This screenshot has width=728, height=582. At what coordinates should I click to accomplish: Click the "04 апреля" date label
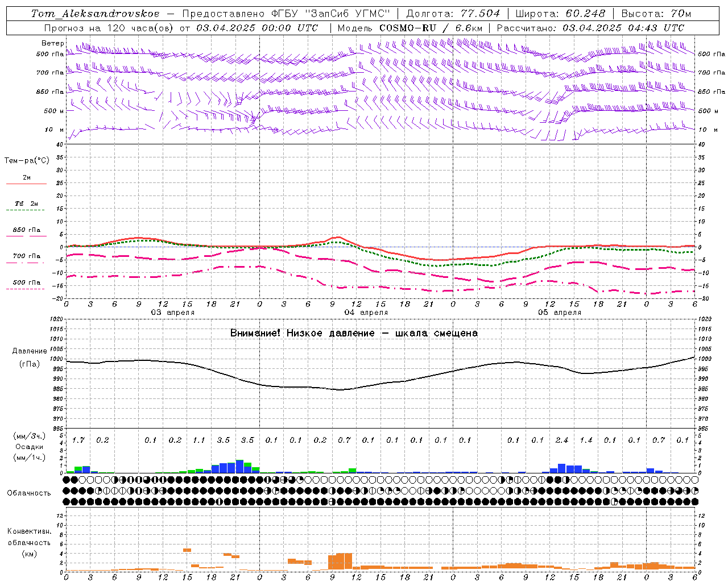pos(366,313)
